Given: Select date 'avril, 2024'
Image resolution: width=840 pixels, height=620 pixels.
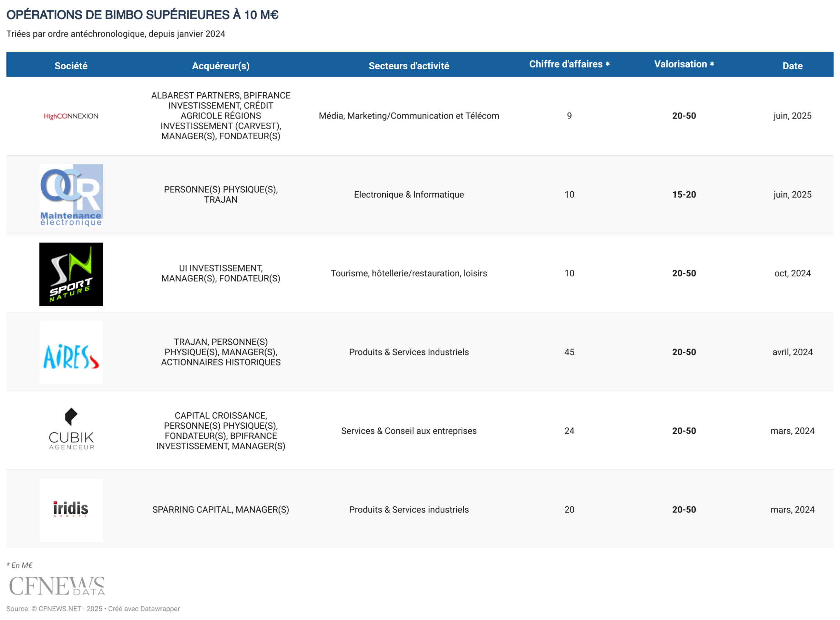Looking at the screenshot, I should point(792,352).
